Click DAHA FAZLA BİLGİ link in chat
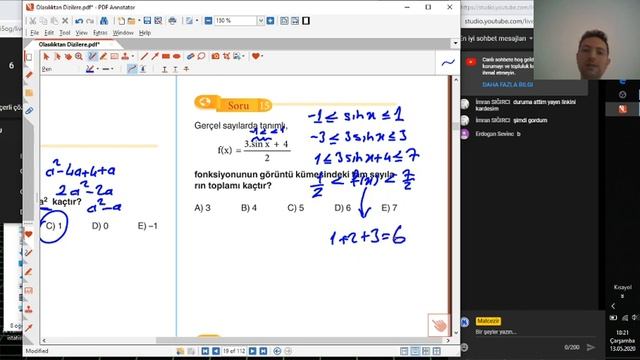Viewport: 640px width, 360px height. pos(507,84)
